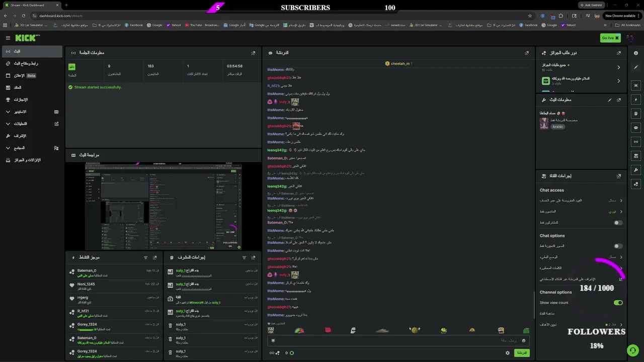This screenshot has height=362, width=644.
Task: Expand the all reward requests row
Action: click(x=581, y=67)
